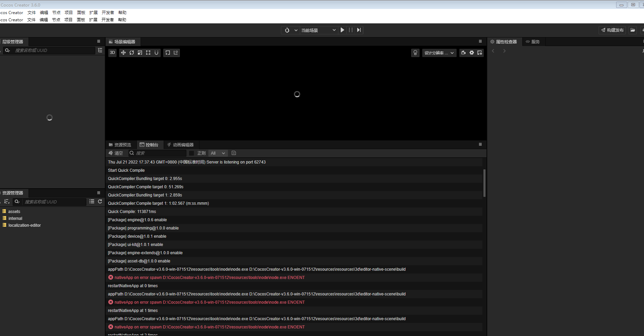The width and height of the screenshot is (644, 336).
Task: Switch to the Asset Preview tab
Action: (x=120, y=145)
